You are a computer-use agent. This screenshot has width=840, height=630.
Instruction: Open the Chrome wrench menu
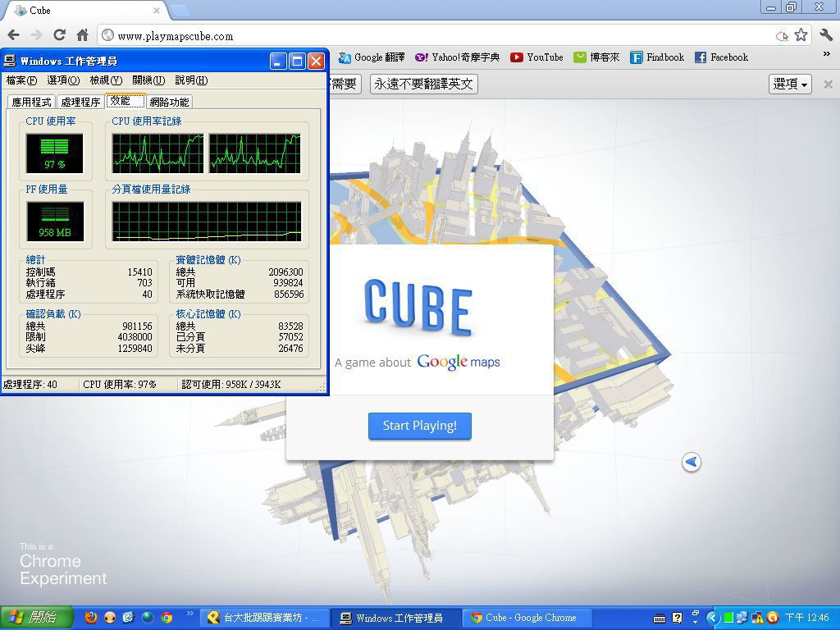point(826,35)
